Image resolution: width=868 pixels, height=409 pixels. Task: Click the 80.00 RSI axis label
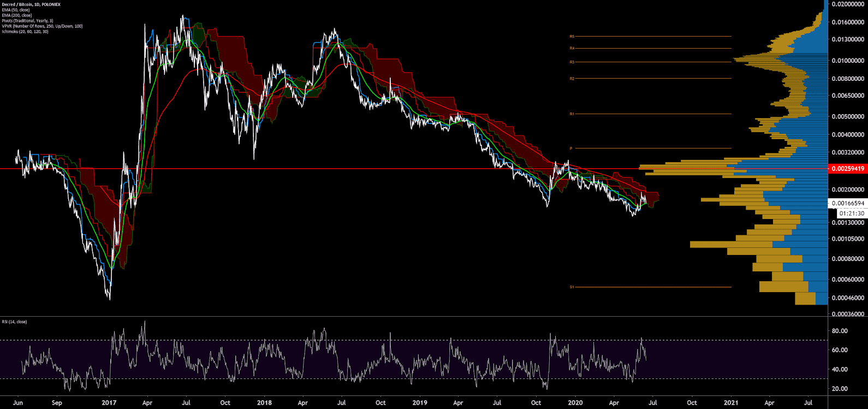[x=840, y=331]
